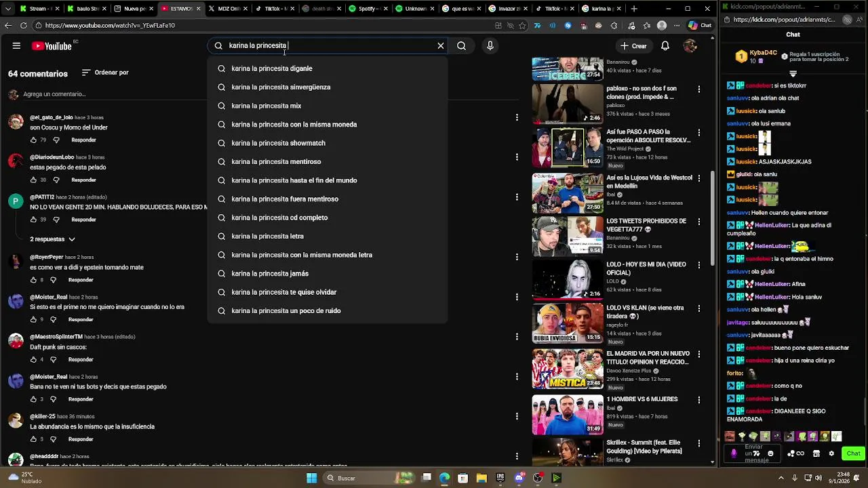
Task: Select suggestion 'karina la princesita cd completo'
Action: pyautogui.click(x=328, y=218)
